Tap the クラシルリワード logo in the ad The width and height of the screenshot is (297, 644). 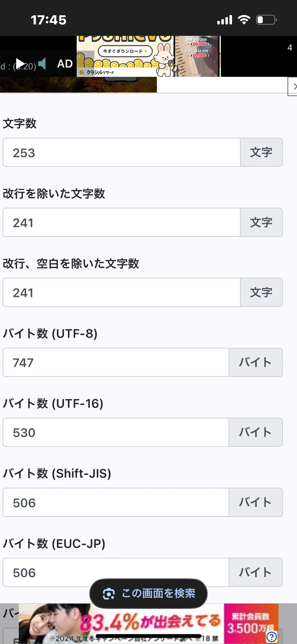[x=97, y=72]
